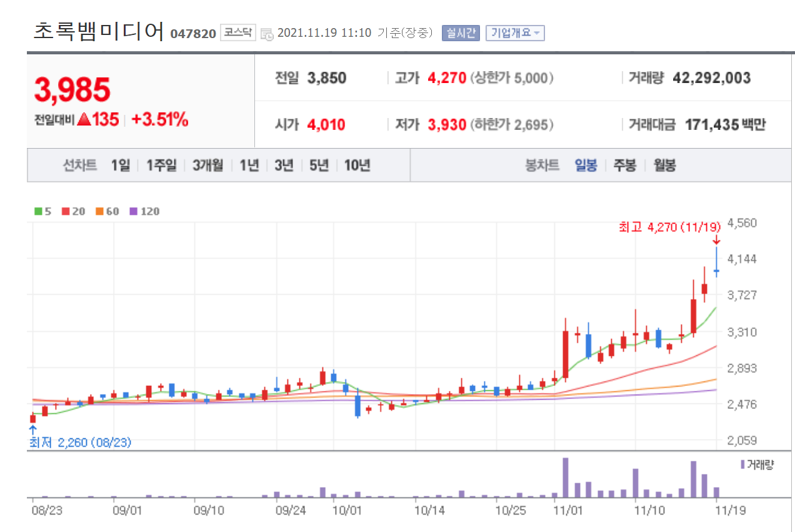Select the 3개월 line chart tab
The image size is (795, 532).
coord(208,165)
